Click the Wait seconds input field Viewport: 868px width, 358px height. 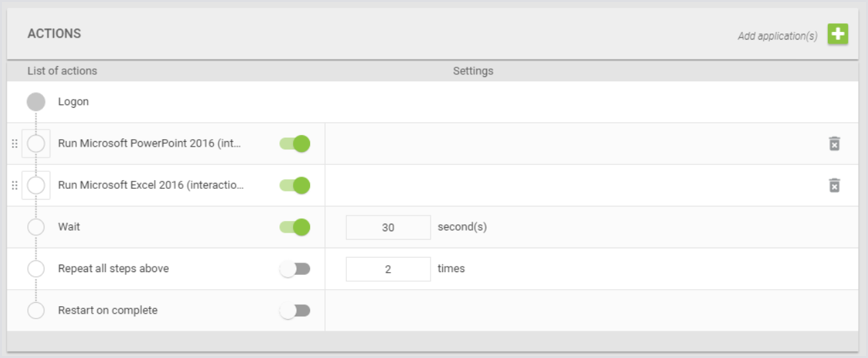coord(388,228)
